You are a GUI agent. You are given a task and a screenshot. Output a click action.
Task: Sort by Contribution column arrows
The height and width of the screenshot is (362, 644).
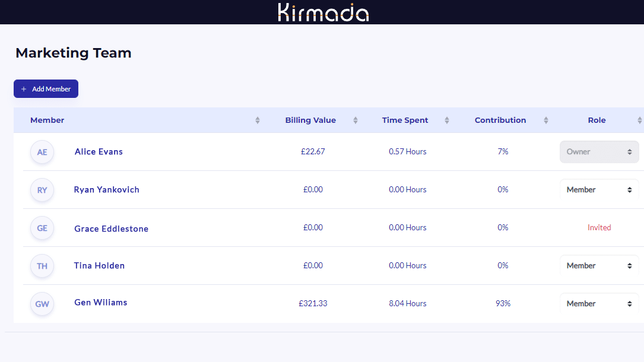click(x=546, y=120)
